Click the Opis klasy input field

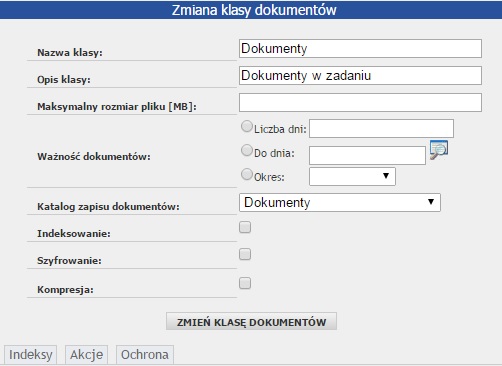pos(360,76)
